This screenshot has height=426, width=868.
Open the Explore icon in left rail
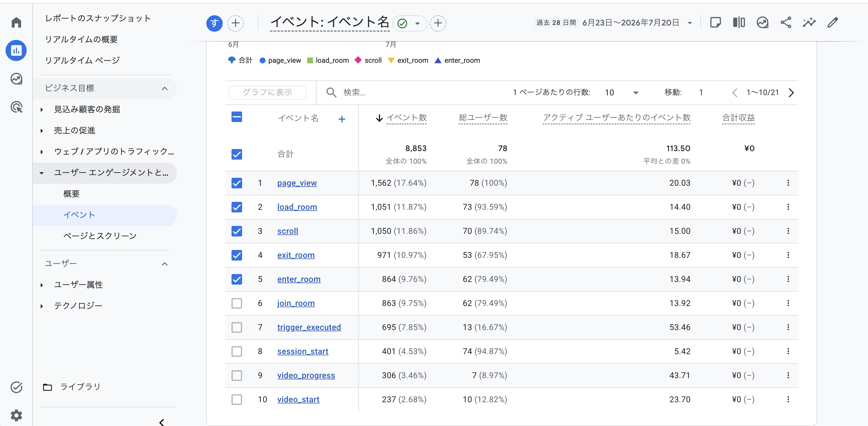(x=16, y=79)
